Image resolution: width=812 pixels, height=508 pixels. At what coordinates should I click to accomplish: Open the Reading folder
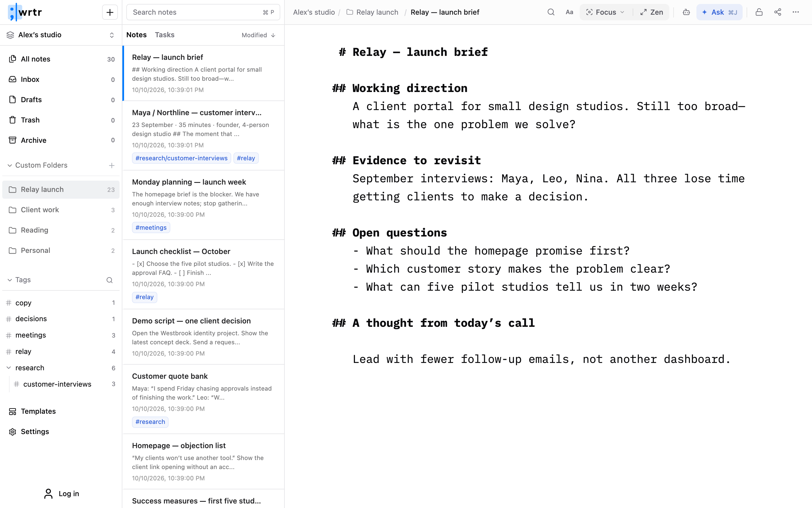coord(61,230)
